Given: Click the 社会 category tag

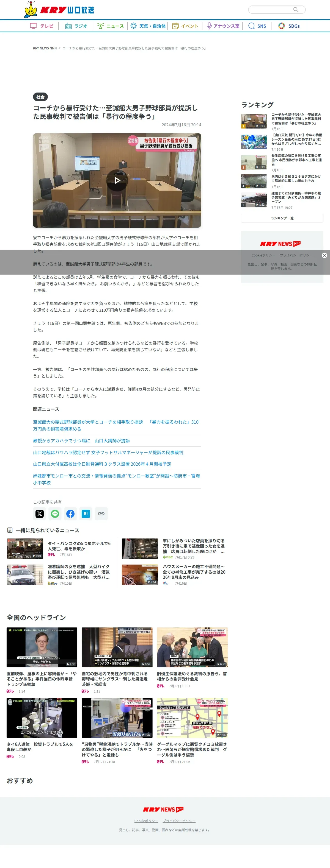Looking at the screenshot, I should coord(40,97).
